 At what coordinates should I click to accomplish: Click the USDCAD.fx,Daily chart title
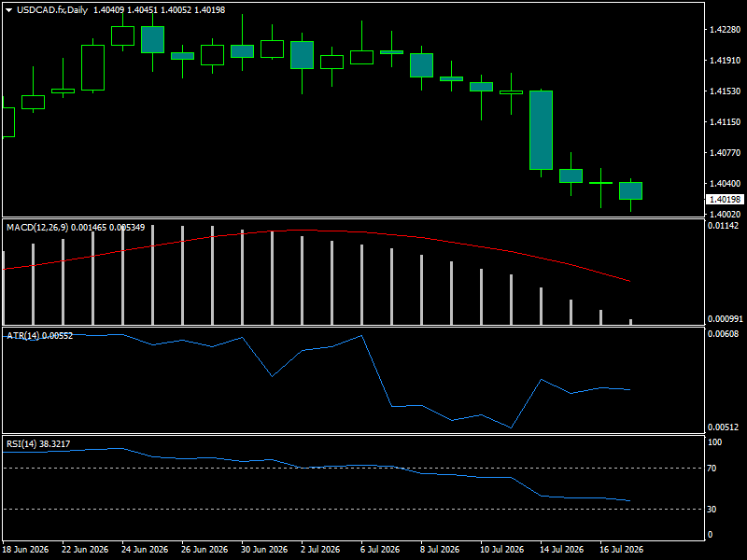[x=52, y=10]
